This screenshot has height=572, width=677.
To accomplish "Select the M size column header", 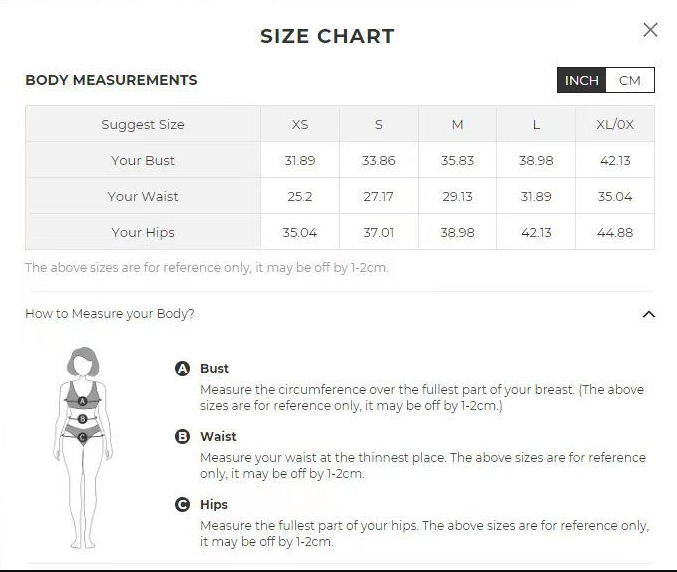I will 457,125.
